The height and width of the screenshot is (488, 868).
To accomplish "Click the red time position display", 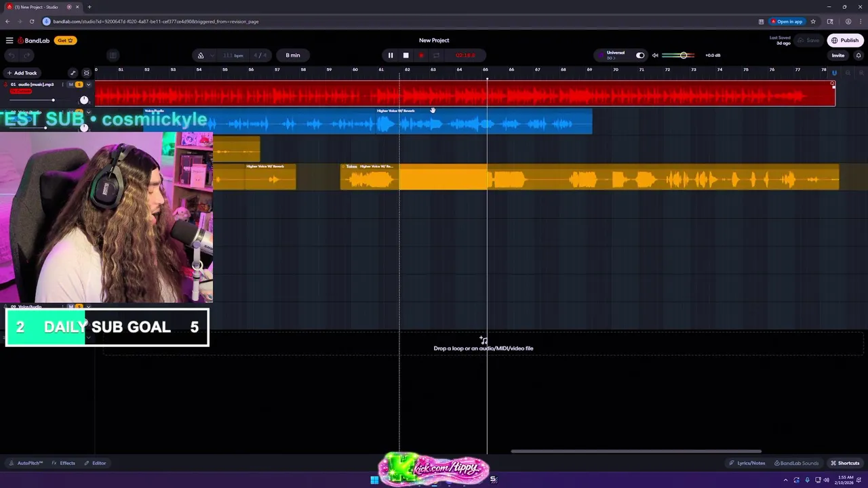I will pyautogui.click(x=465, y=56).
